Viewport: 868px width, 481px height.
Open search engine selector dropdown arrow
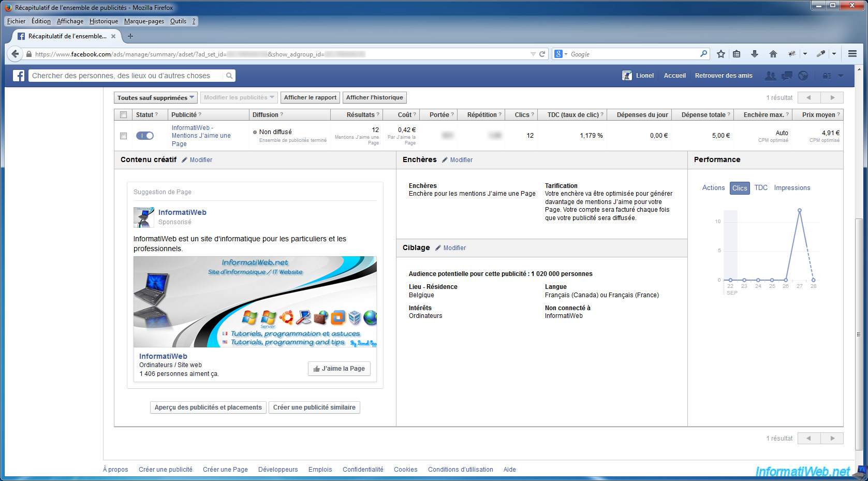point(566,54)
